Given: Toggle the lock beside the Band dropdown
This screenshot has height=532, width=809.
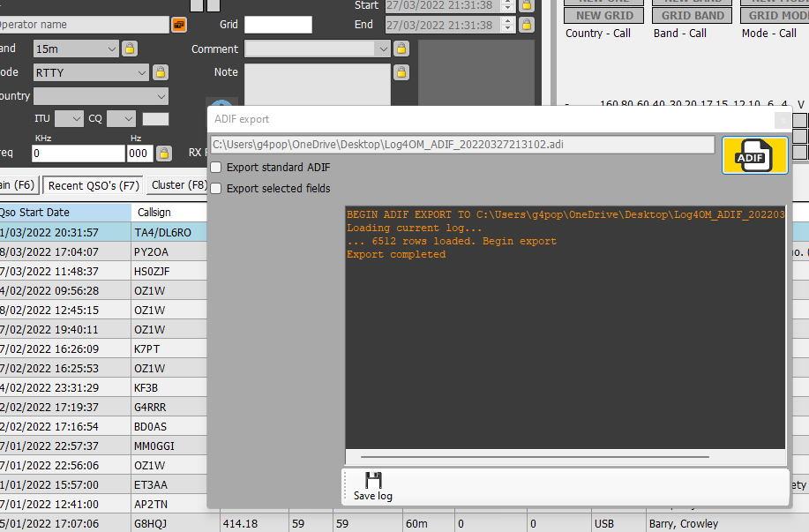Looking at the screenshot, I should tap(130, 49).
